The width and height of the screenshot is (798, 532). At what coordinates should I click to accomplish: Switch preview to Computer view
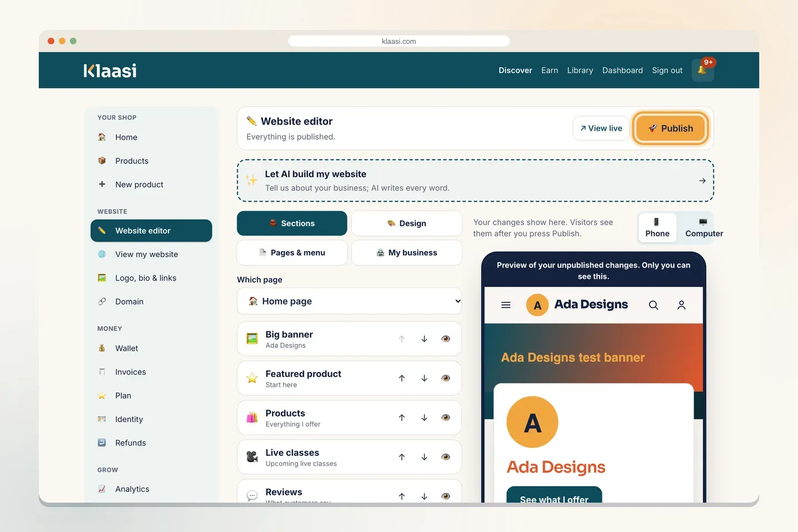(x=704, y=228)
